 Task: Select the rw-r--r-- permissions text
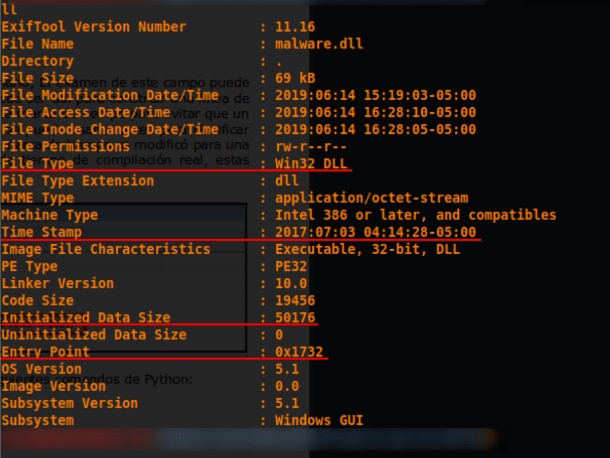tap(311, 146)
